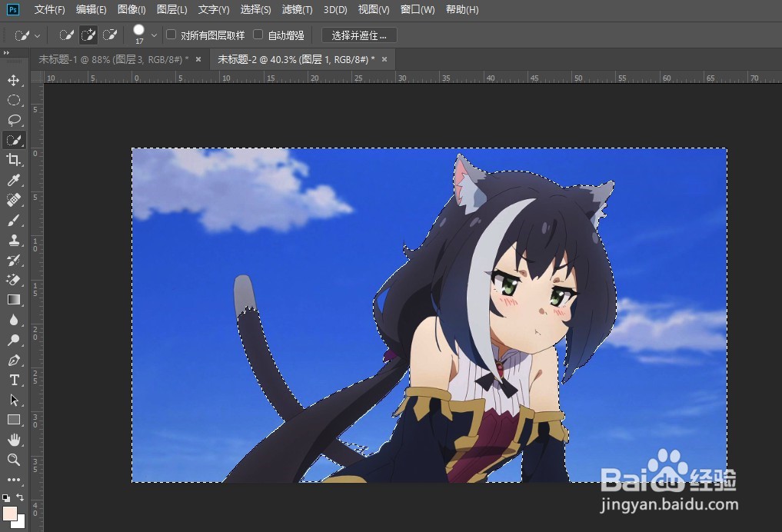Open the 选择(S) menu
The image size is (782, 532).
(x=256, y=9)
